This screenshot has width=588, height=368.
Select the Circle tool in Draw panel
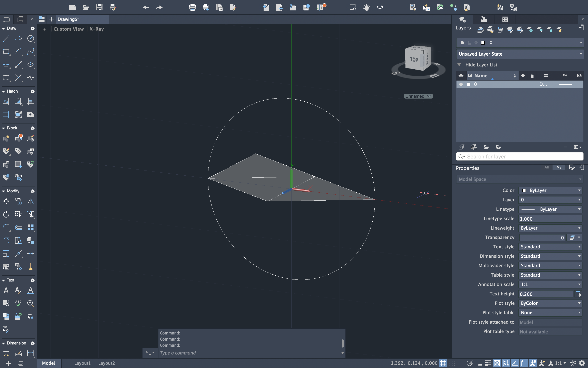click(31, 39)
